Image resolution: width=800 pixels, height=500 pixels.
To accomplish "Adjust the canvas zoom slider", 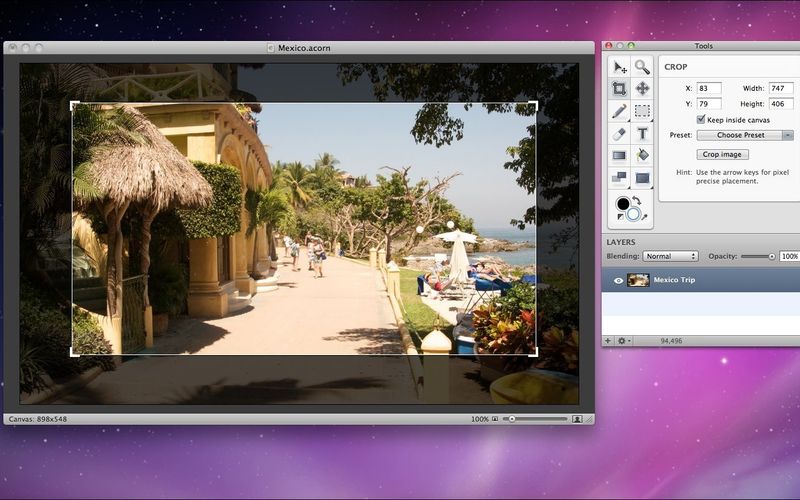I will [535, 419].
